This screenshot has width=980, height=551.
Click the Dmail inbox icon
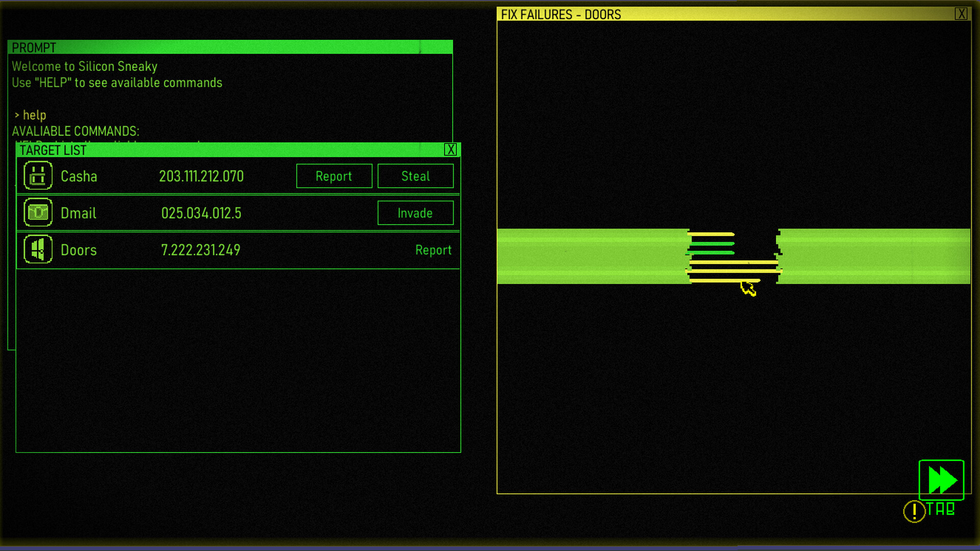37,213
